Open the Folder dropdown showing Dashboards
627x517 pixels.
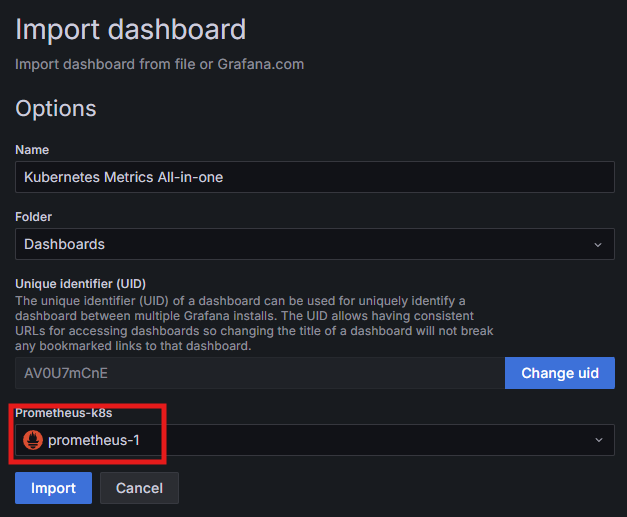tap(315, 244)
